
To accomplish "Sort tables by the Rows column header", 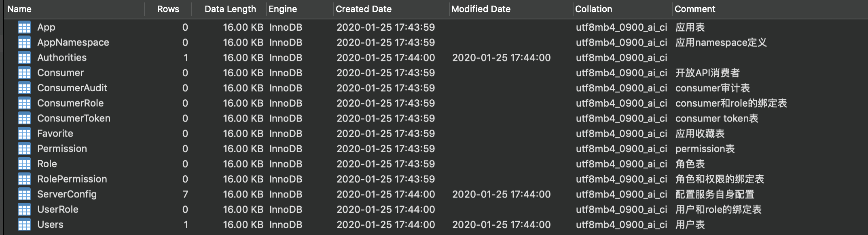I will click(168, 8).
